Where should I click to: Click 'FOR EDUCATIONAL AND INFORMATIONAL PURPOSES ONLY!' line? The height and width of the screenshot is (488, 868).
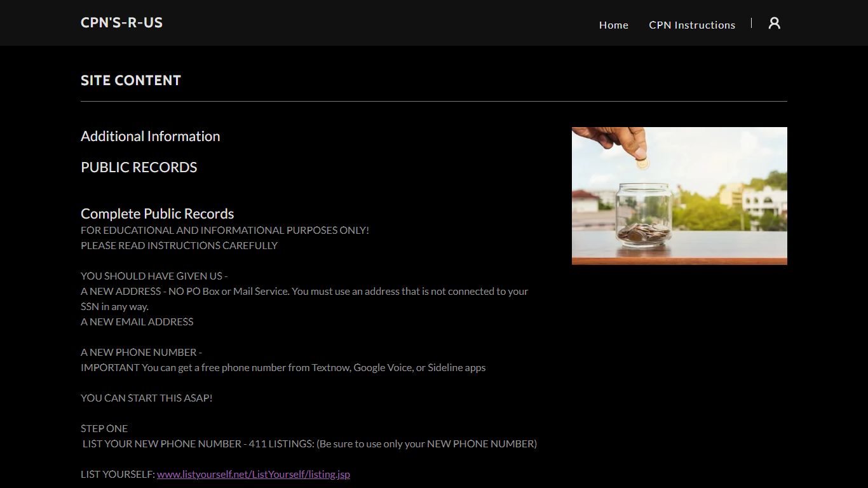[225, 230]
